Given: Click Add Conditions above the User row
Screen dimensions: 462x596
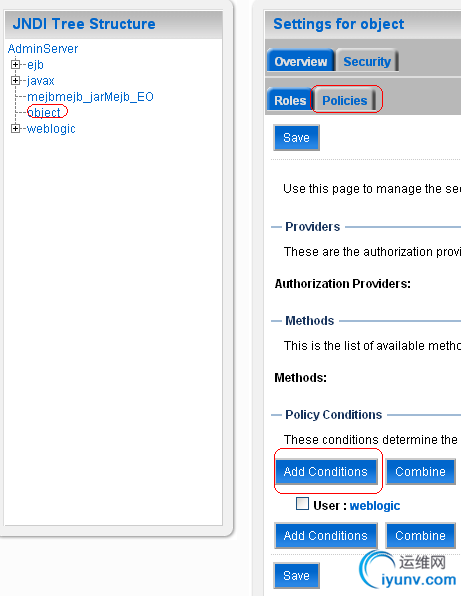Looking at the screenshot, I should [x=326, y=471].
